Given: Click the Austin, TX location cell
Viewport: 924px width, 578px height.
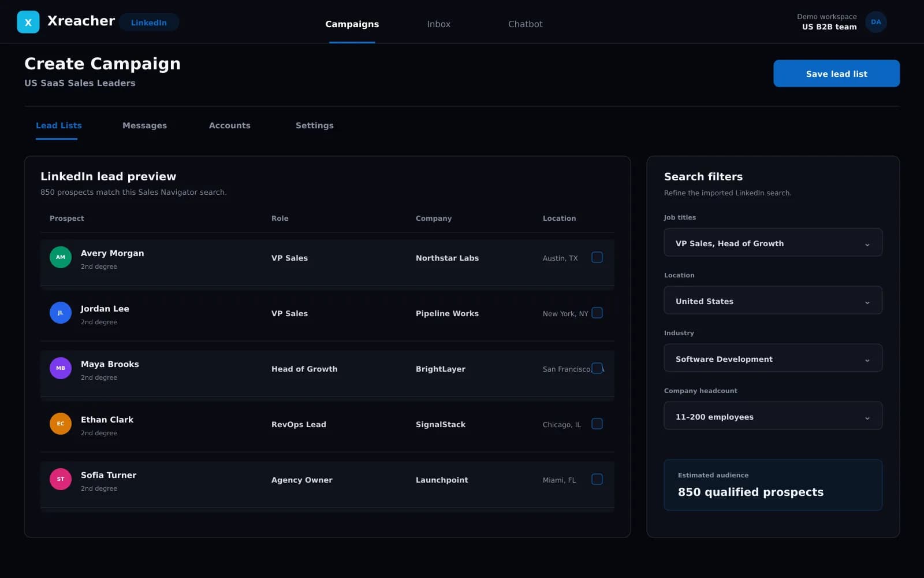Looking at the screenshot, I should [x=560, y=258].
